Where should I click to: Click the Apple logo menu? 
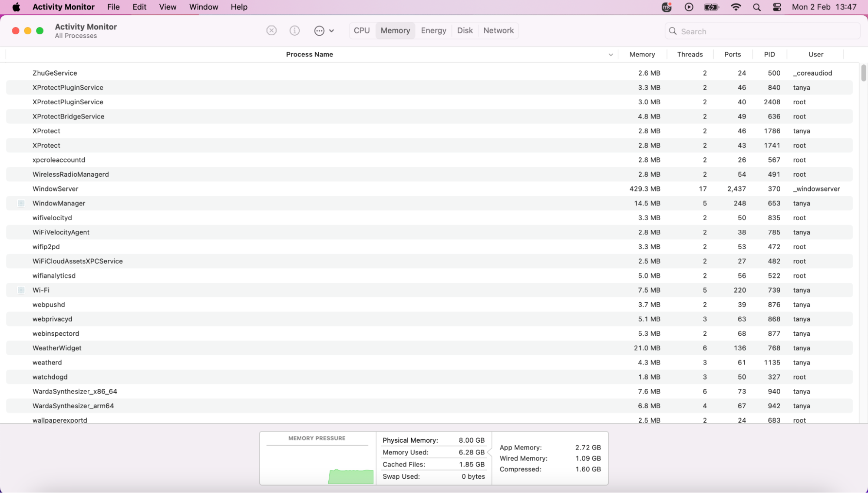click(x=16, y=7)
